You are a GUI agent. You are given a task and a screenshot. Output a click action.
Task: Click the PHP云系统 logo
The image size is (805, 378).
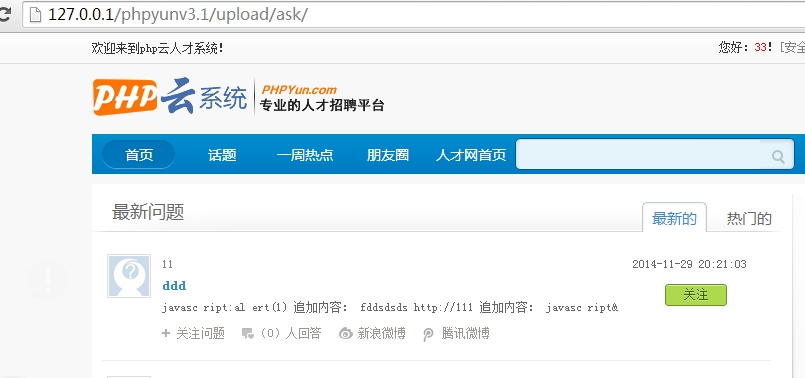point(170,96)
